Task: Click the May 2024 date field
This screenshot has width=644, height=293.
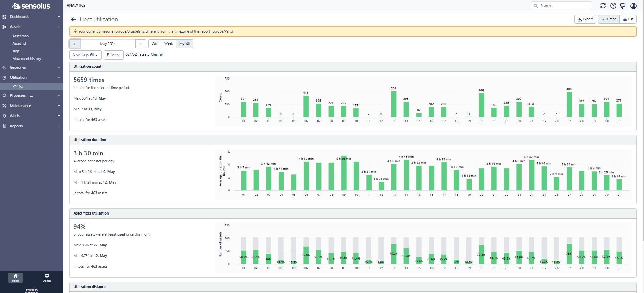Action: pyautogui.click(x=108, y=44)
